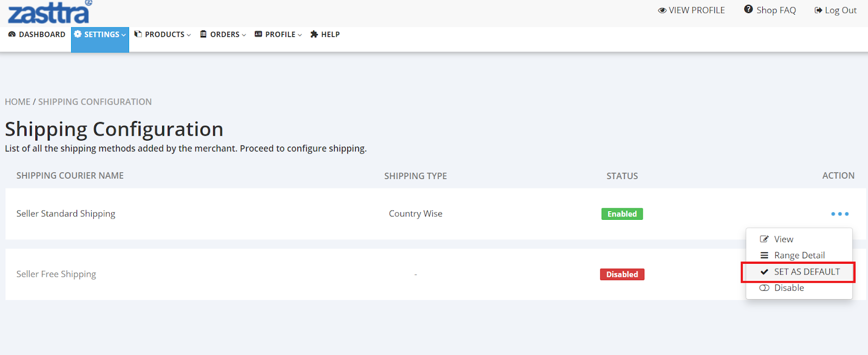Click the Enabled status badge
This screenshot has height=355, width=868.
pos(622,214)
